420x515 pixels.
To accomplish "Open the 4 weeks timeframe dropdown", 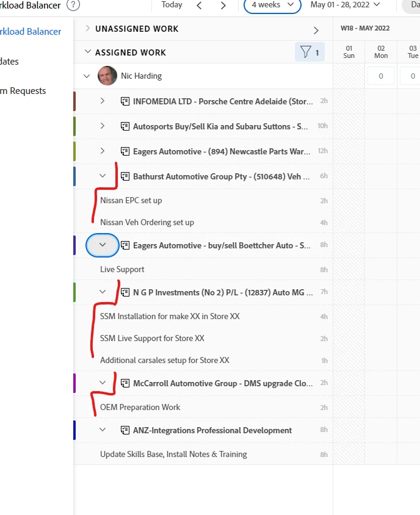I will 272,5.
